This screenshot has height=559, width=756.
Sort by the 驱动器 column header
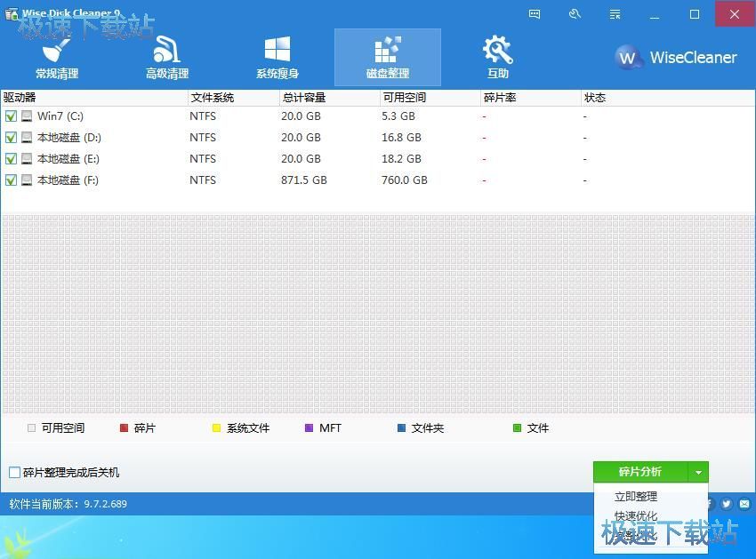(94, 98)
